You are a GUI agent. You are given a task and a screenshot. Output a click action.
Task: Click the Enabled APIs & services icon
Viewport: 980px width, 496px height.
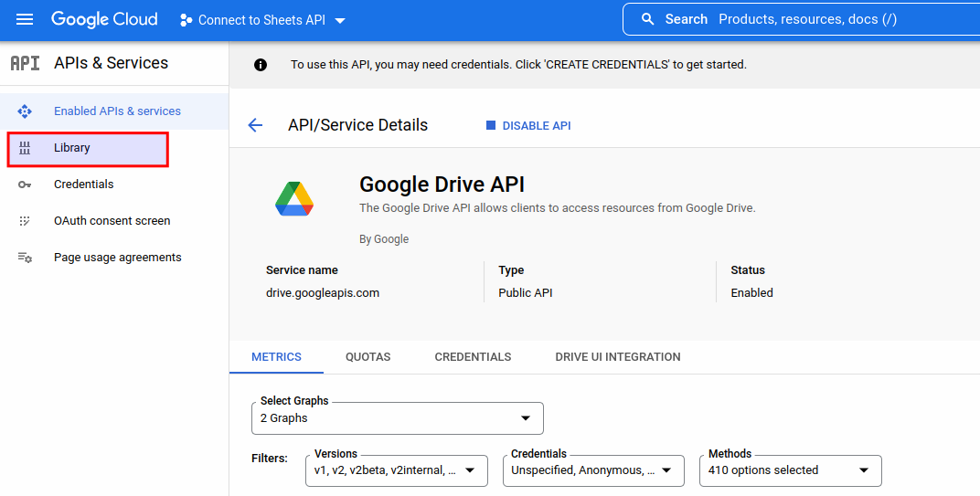click(25, 111)
